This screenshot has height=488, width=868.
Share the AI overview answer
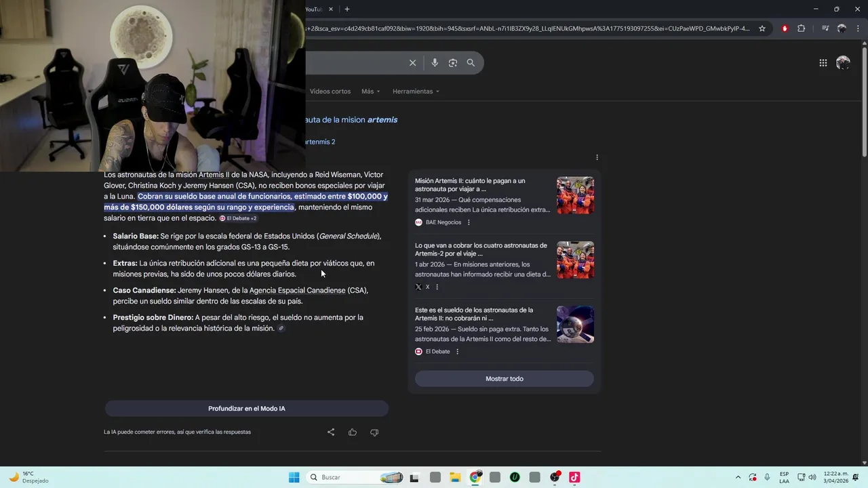(x=331, y=432)
